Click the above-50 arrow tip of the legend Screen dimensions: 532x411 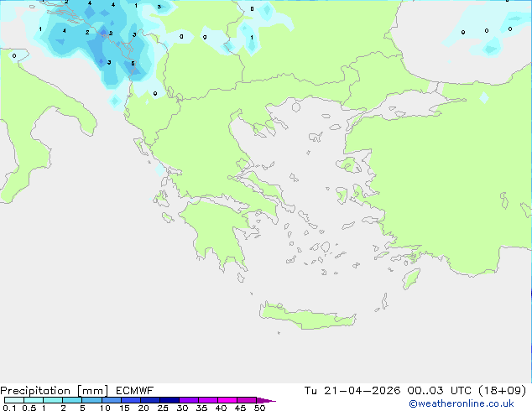[x=266, y=400]
